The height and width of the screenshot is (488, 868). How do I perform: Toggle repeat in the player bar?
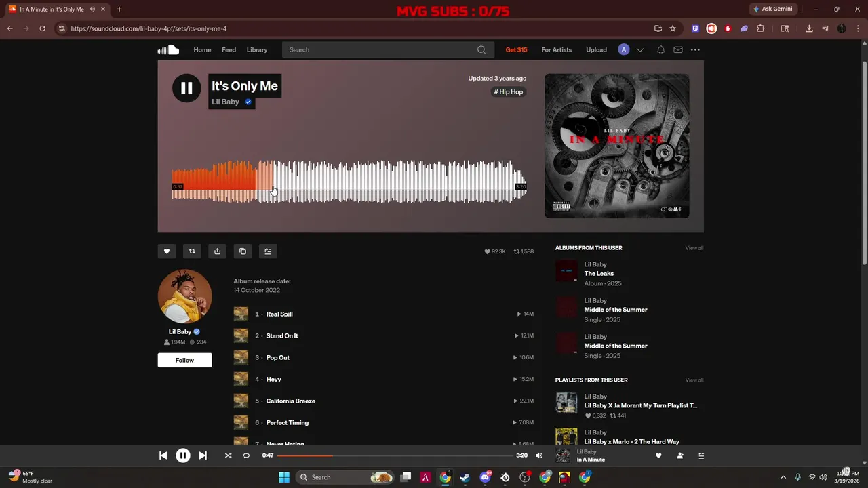(246, 455)
